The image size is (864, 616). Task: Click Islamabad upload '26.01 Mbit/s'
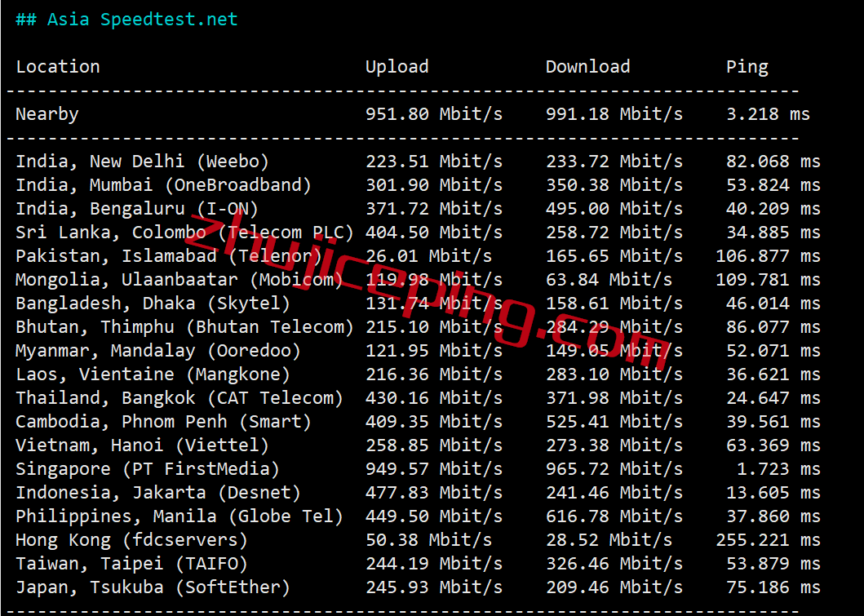pos(428,256)
